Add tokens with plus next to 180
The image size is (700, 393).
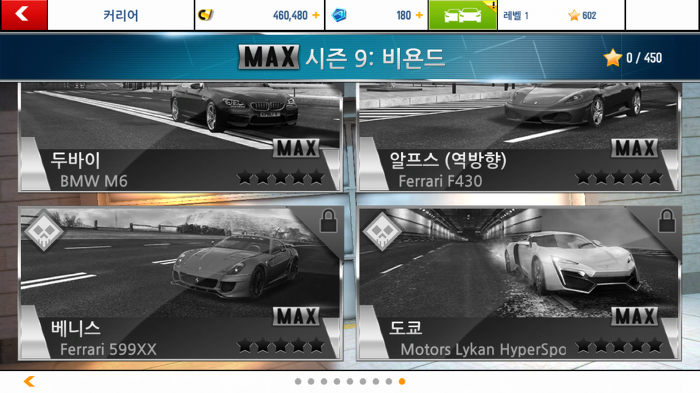(x=419, y=15)
